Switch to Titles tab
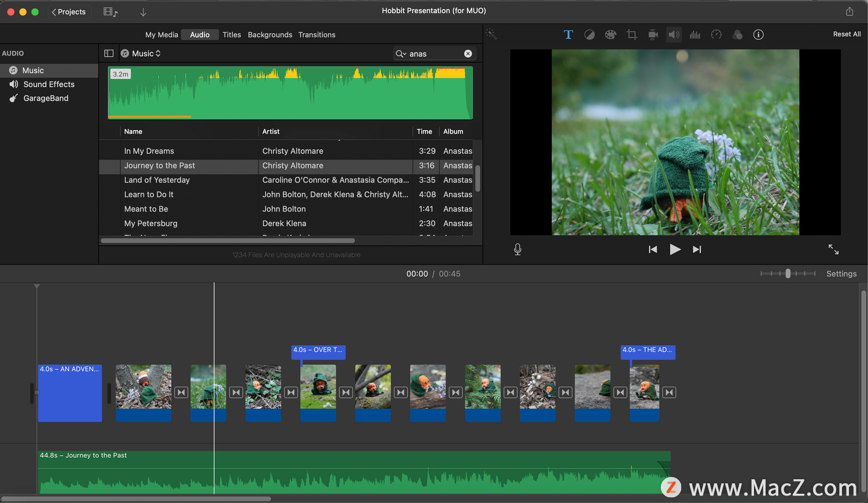 tap(231, 35)
